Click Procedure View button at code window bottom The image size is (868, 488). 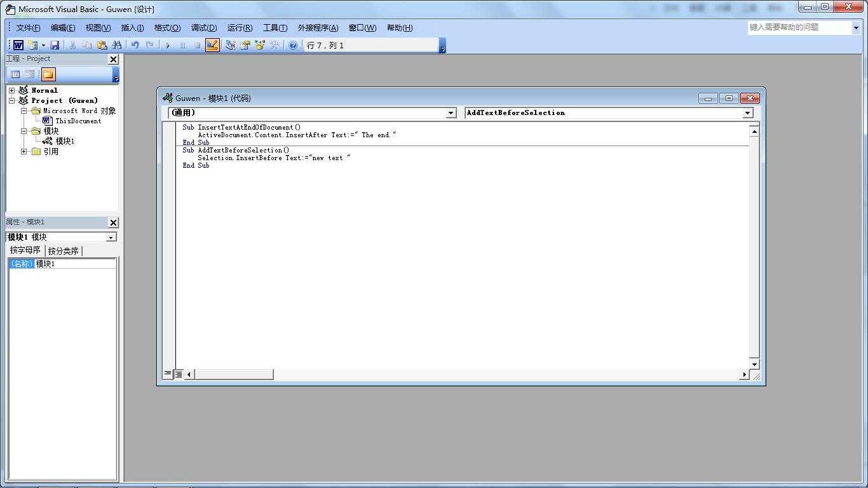point(168,374)
